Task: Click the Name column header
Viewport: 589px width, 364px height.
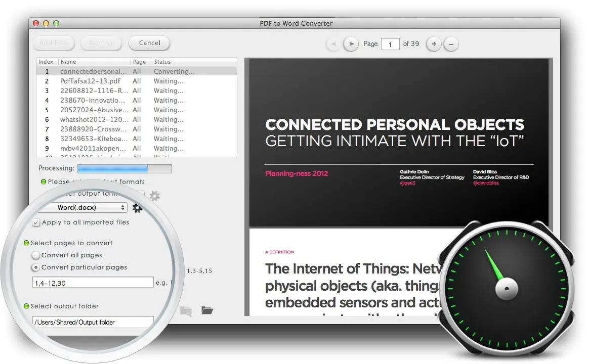Action: 94,62
